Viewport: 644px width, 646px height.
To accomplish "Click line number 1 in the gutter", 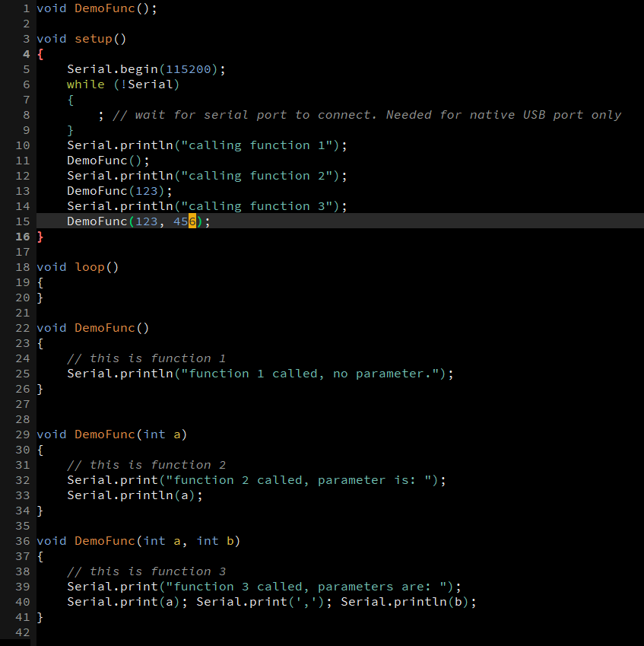I will [27, 8].
